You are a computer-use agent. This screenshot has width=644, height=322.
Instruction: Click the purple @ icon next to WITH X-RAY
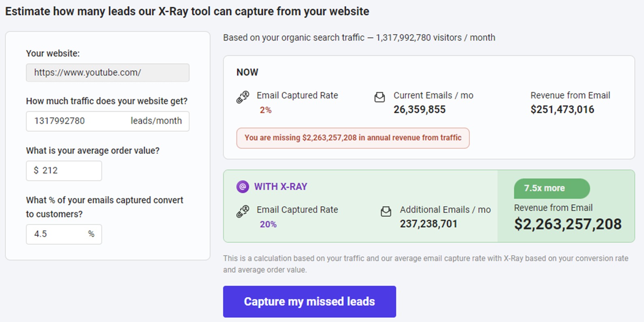pyautogui.click(x=243, y=187)
